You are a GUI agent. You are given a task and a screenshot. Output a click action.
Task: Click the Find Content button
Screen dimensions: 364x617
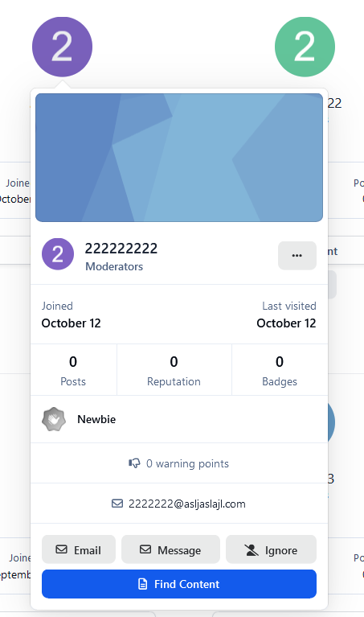coord(179,584)
